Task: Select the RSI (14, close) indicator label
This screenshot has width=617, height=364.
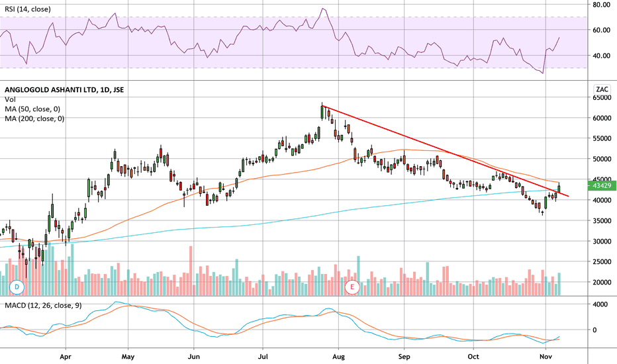Action: click(x=28, y=9)
